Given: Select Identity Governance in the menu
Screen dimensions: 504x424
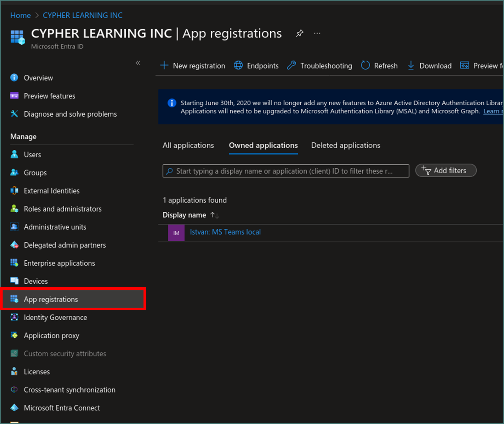Looking at the screenshot, I should 55,317.
